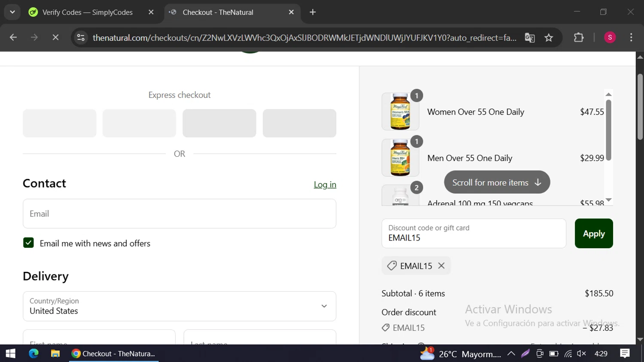Click the Log in link
This screenshot has width=644, height=362.
325,185
